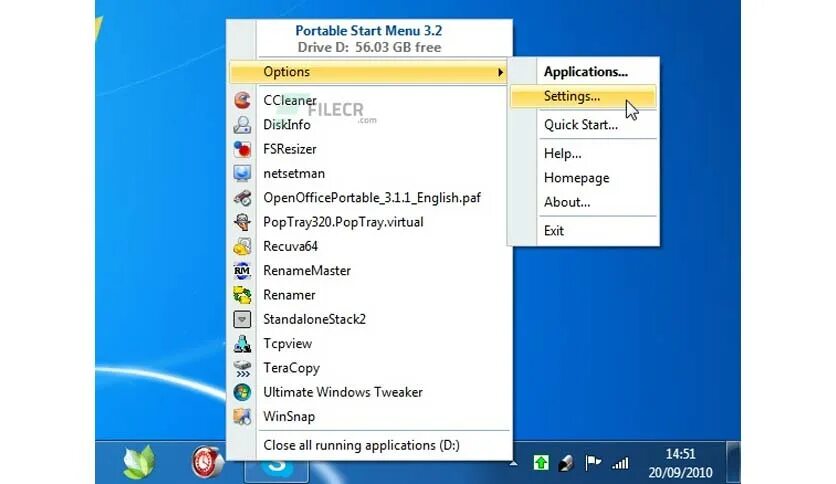Click the green up-arrow tray icon

pos(541,463)
